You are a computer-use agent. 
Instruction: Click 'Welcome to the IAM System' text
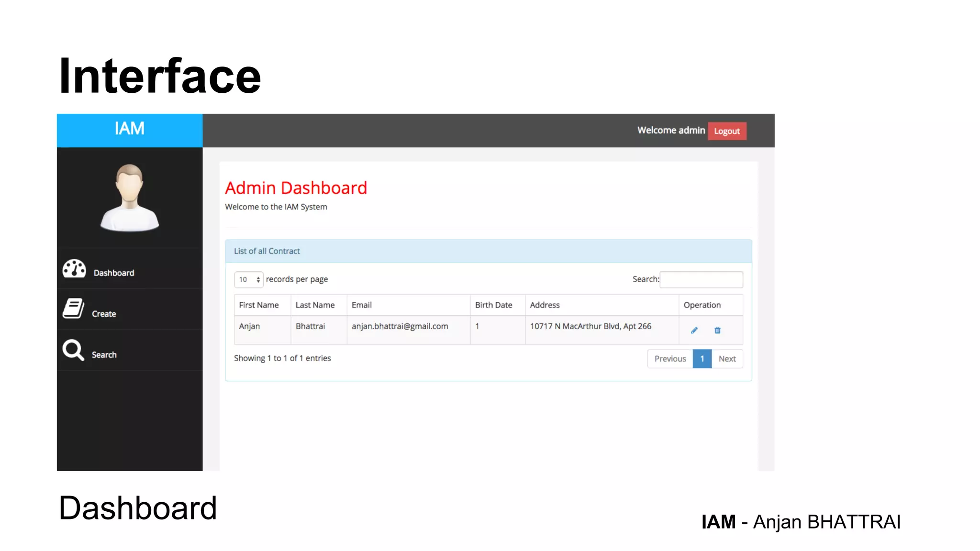pos(276,207)
